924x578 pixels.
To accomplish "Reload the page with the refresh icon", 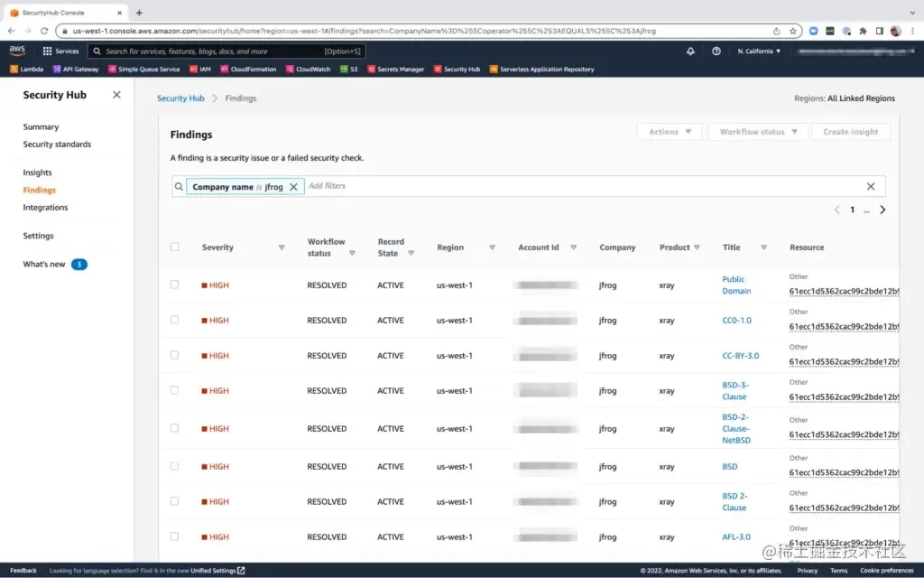I will (x=44, y=31).
